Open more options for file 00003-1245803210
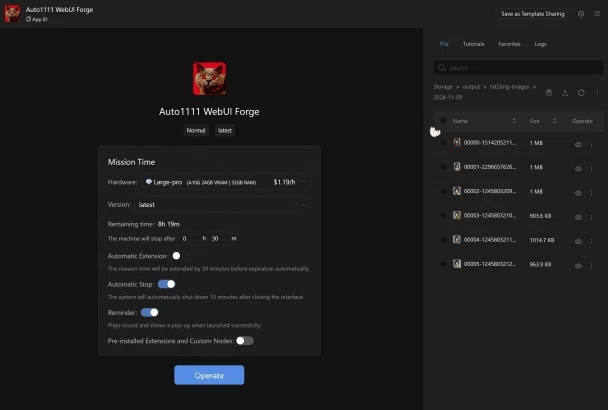The image size is (608, 410). (591, 217)
